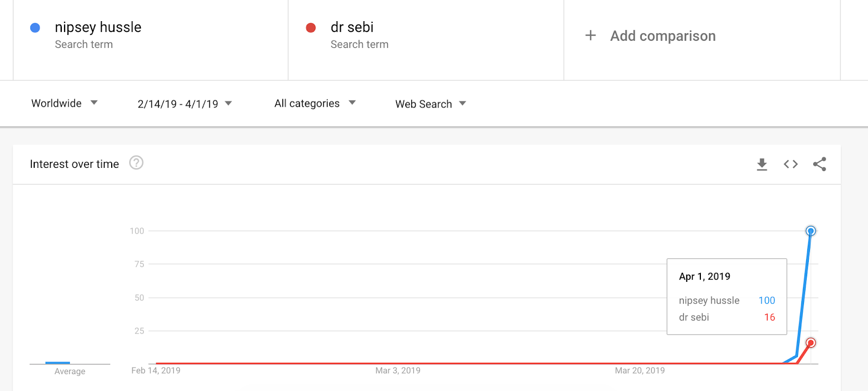The image size is (868, 391).
Task: Open the Web Search type dropdown
Action: pyautogui.click(x=430, y=104)
